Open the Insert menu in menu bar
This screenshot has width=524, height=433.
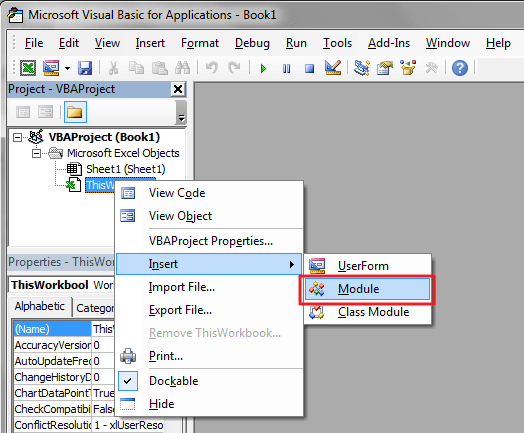150,43
